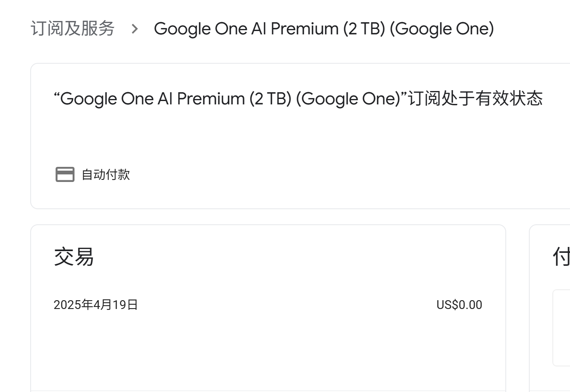This screenshot has width=570, height=392.
Task: Click the credit card icon
Action: pos(65,174)
